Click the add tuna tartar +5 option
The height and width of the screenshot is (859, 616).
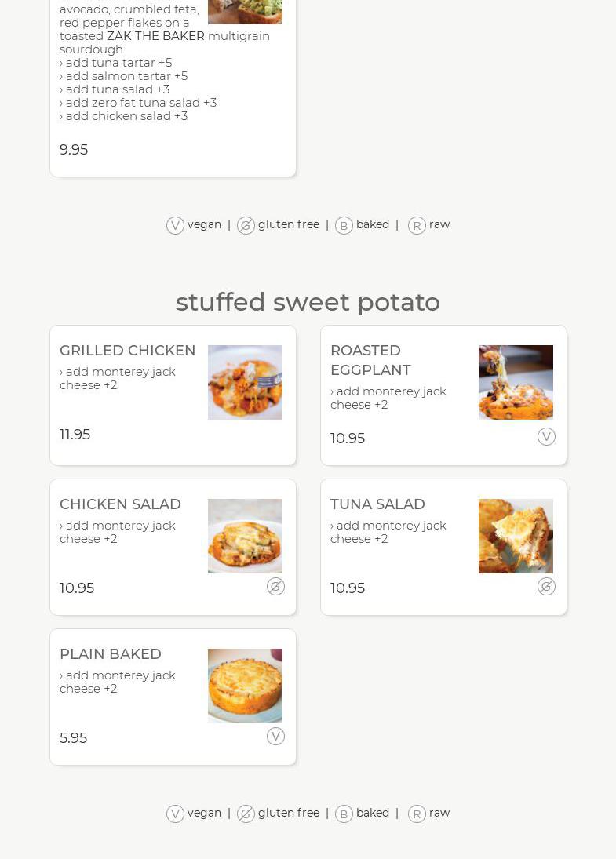click(116, 63)
